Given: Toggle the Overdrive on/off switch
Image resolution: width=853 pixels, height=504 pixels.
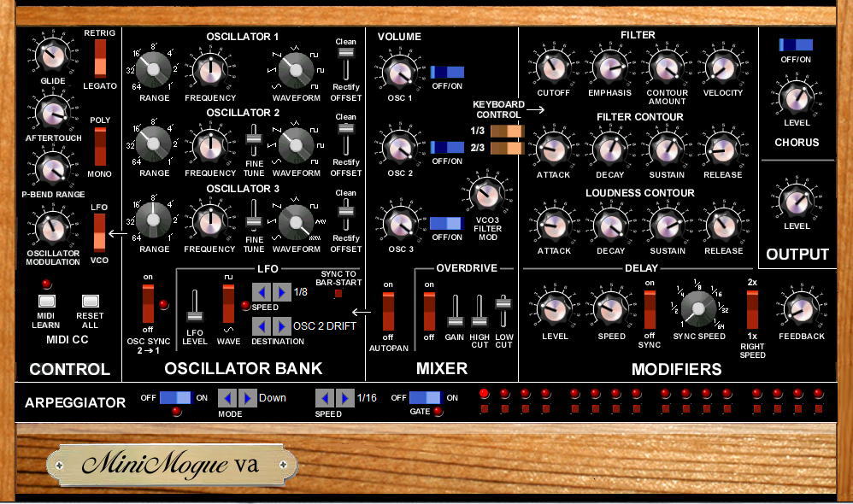Looking at the screenshot, I should click(x=429, y=312).
